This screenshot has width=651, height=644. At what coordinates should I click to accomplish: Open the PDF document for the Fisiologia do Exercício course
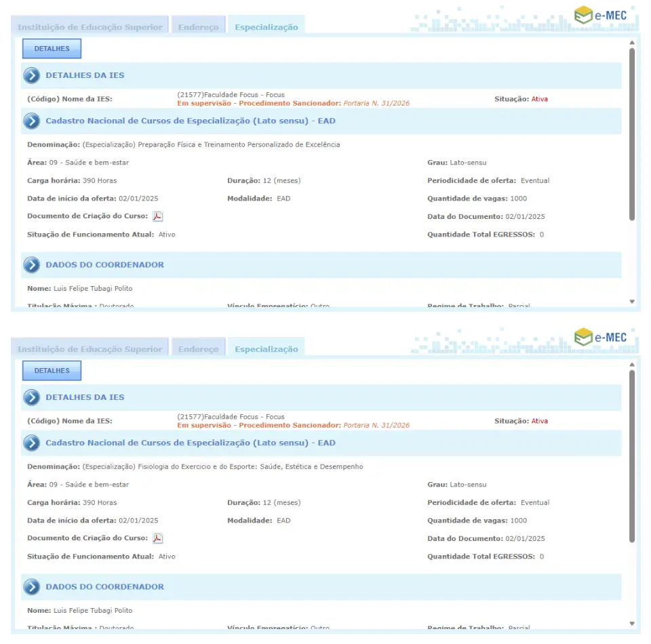158,538
